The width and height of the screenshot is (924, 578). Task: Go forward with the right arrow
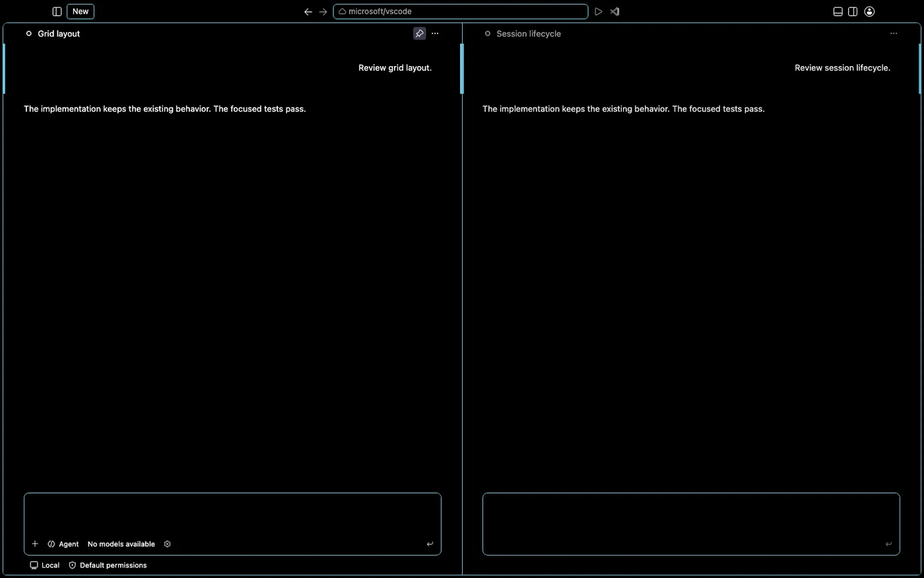point(323,12)
